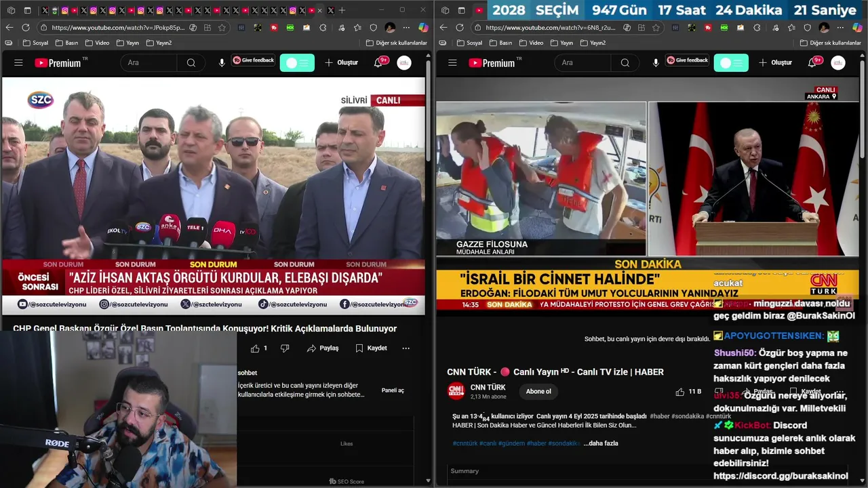The width and height of the screenshot is (868, 488).
Task: Open notifications bell in left YouTube window
Action: [x=379, y=63]
